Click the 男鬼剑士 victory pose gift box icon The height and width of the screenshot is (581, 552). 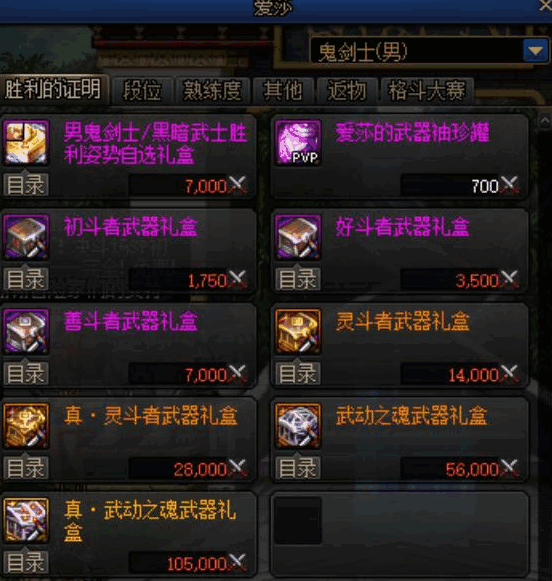coord(26,142)
